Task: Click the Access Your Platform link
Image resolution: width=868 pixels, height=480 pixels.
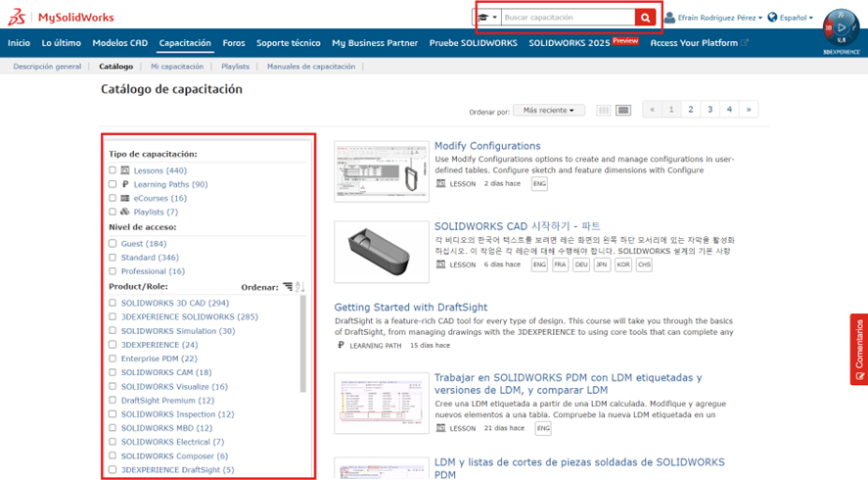Action: [699, 43]
